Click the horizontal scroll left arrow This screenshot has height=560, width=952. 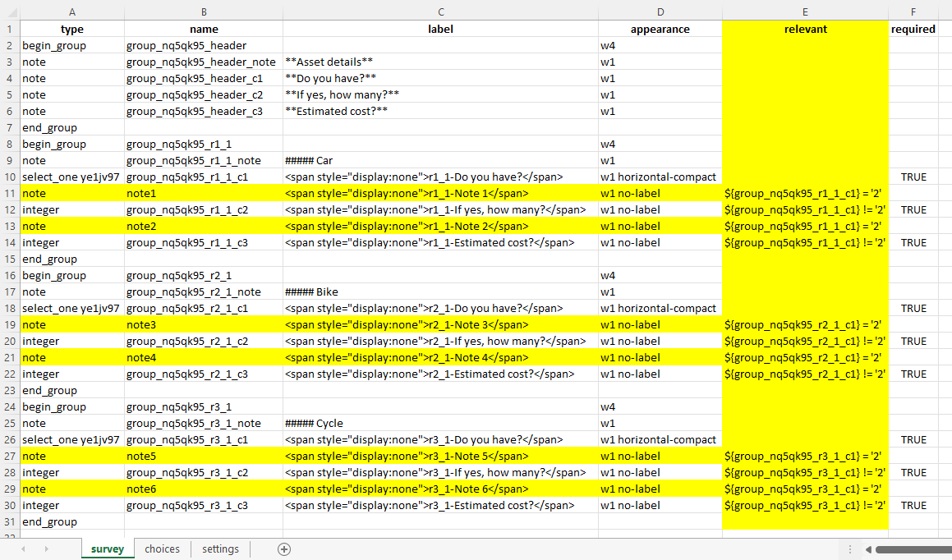click(868, 549)
